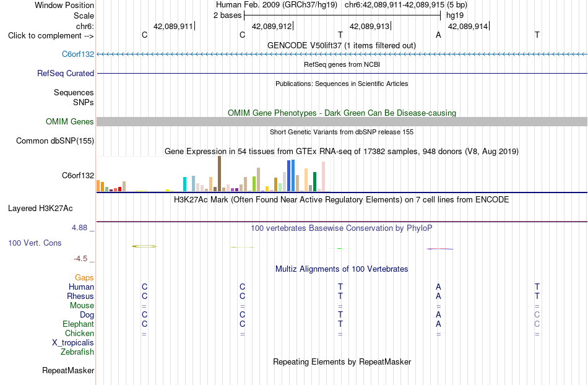The width and height of the screenshot is (588, 385).
Task: Click the red-blue PhyloP conservation bar
Action: pos(439,249)
